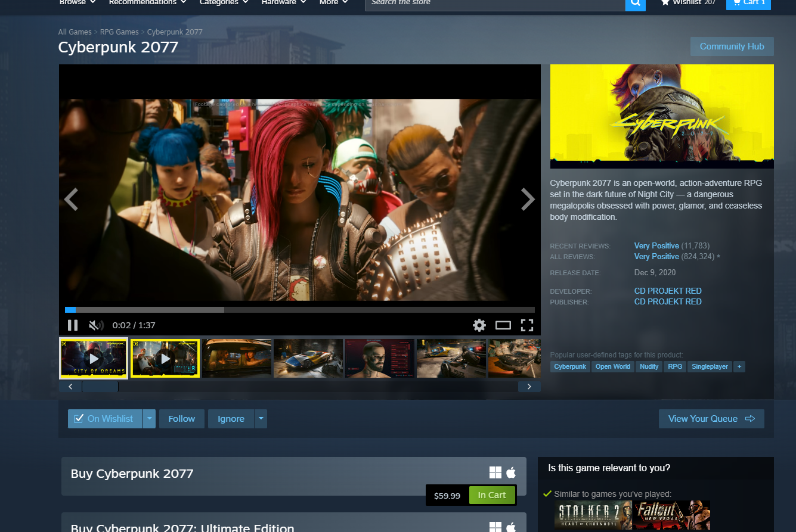Show previous media with left arrow

[x=71, y=200]
